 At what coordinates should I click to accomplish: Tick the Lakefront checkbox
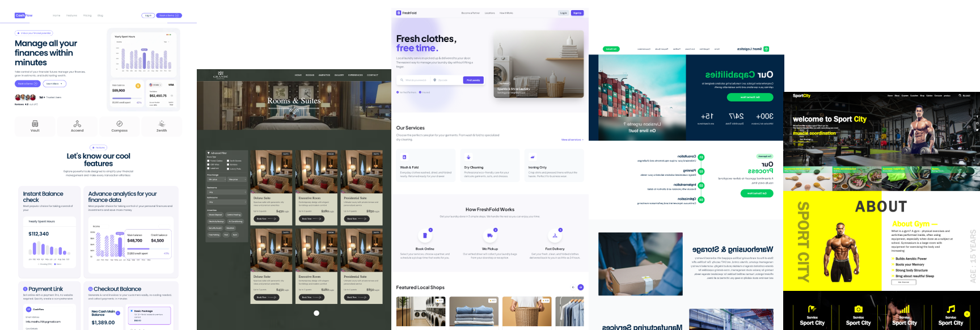click(208, 168)
